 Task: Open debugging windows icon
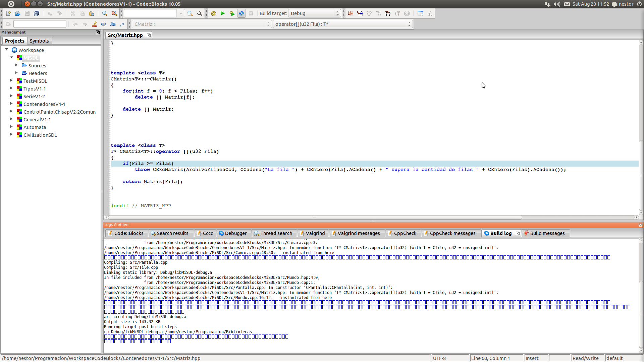(x=420, y=13)
